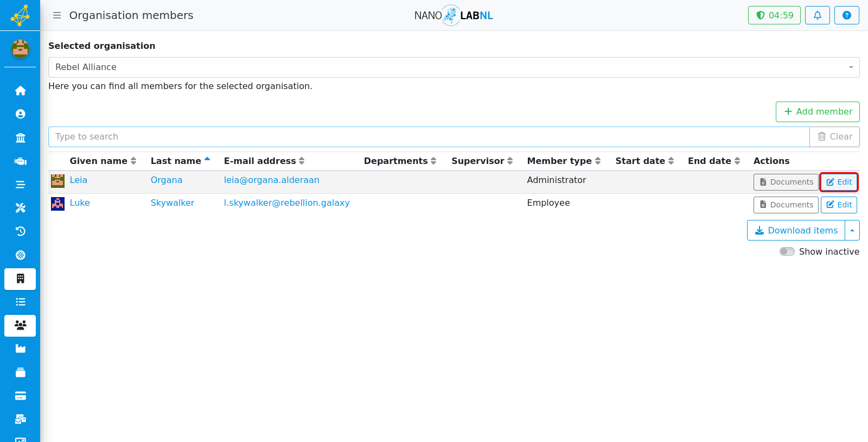This screenshot has width=868, height=442.
Task: Click the session timer 04:59 button
Action: 774,15
